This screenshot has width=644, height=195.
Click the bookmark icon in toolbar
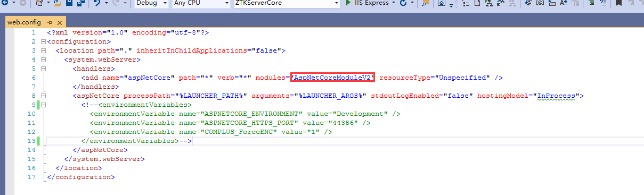click(x=618, y=3)
